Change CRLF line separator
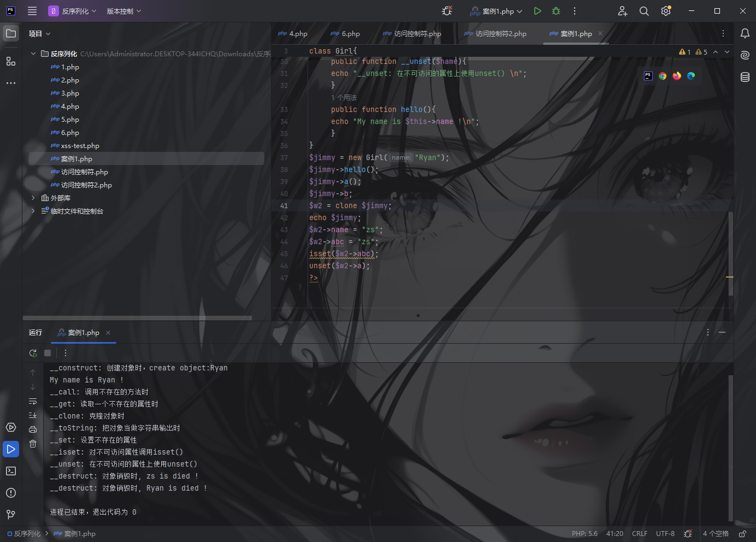 pos(640,534)
